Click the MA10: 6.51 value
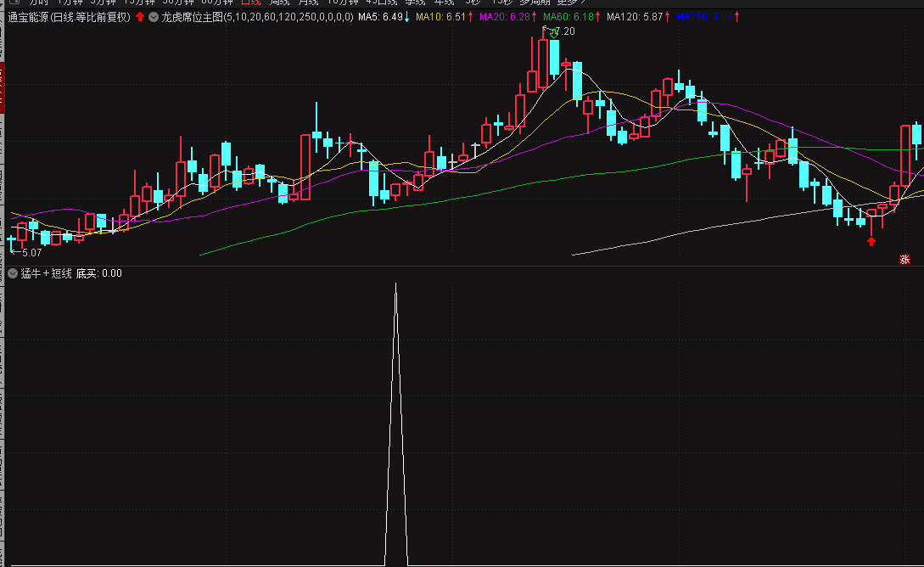The width and height of the screenshot is (924, 567). pos(440,17)
